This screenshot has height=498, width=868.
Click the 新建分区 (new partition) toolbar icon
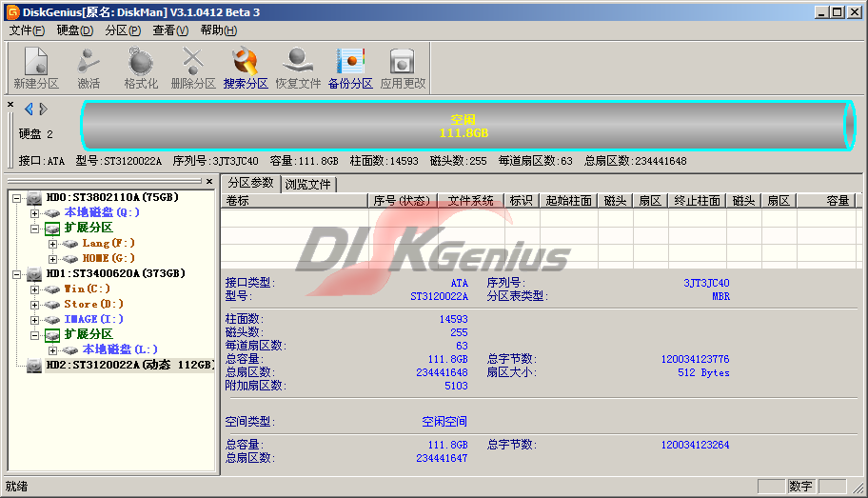click(36, 68)
